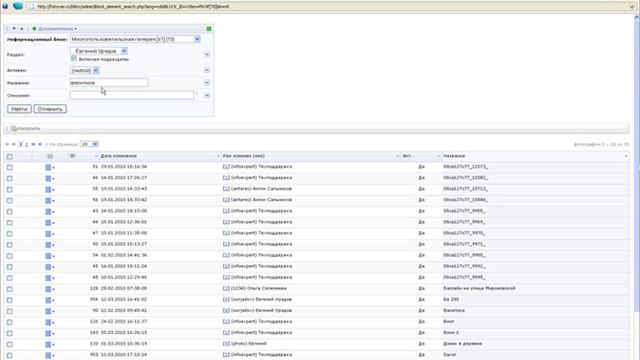The width and height of the screenshot is (640, 360).
Task: Open the action menu icon for row ID 50
Action: [x=50, y=244]
